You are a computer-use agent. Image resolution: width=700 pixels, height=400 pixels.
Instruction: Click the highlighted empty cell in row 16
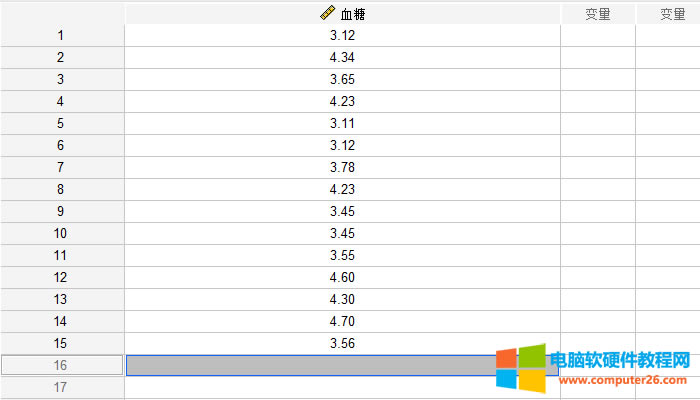pos(342,365)
